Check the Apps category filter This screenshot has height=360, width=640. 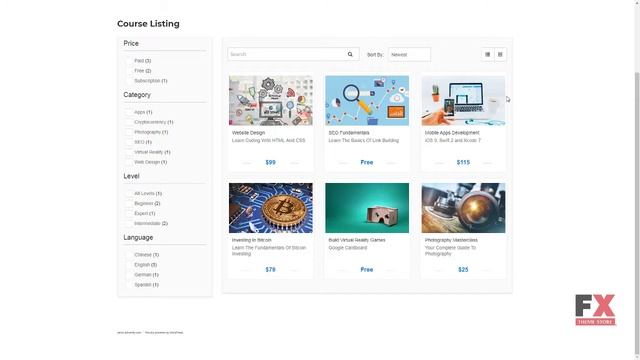129,112
